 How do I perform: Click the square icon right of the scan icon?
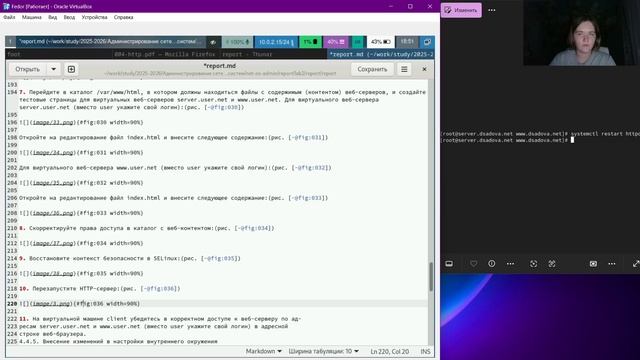point(552,264)
